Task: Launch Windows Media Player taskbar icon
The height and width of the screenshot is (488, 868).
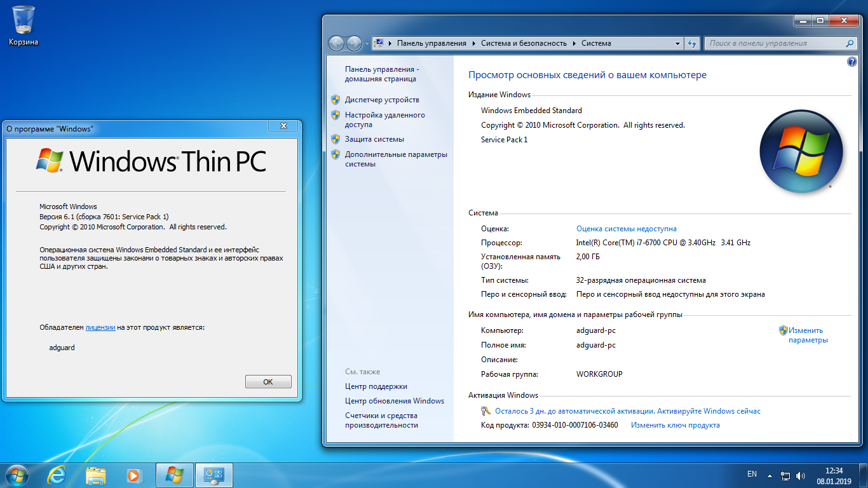Action: 133,475
